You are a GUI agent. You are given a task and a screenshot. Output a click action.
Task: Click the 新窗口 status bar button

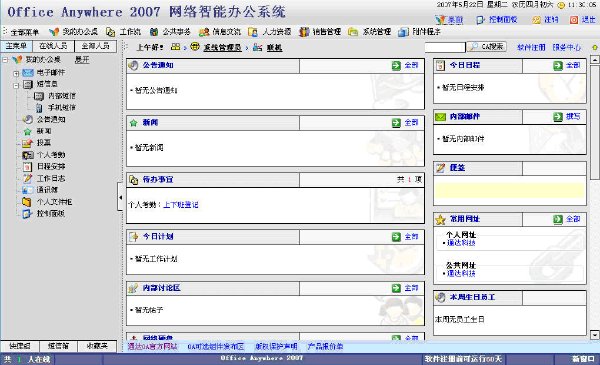click(x=582, y=359)
